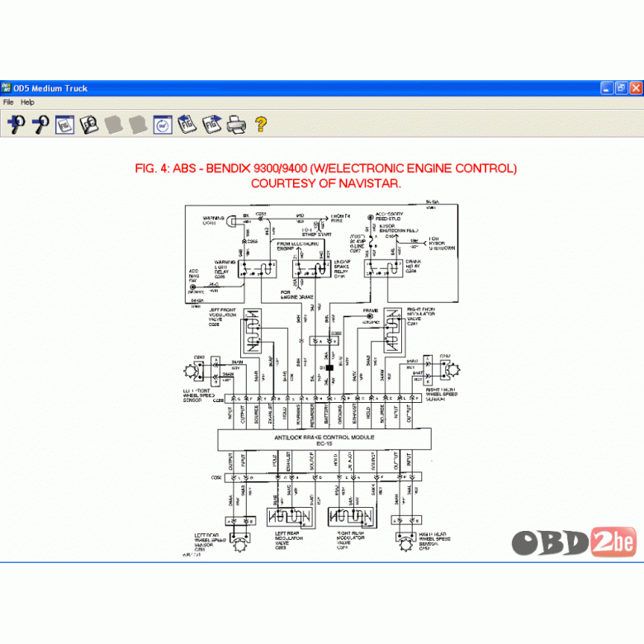Click the Right Front Wheel Speed Sensor symbol
Image resolution: width=644 pixels, height=644 pixels.
pyautogui.click(x=450, y=369)
